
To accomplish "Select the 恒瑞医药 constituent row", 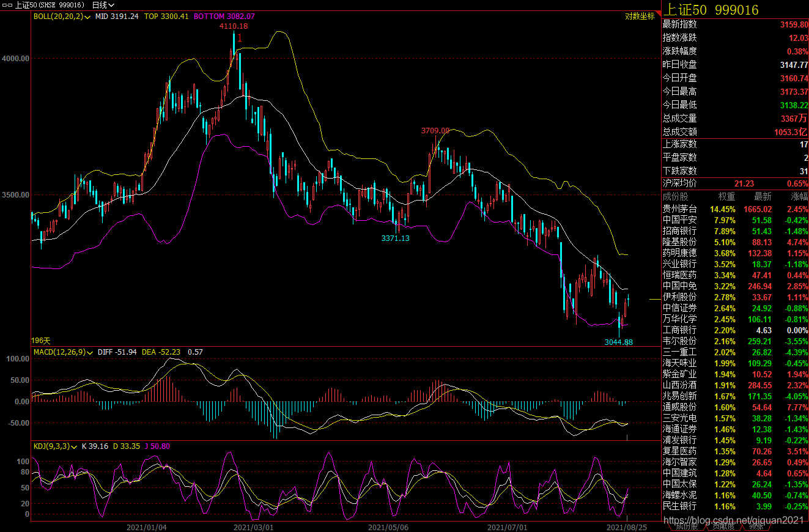I will pyautogui.click(x=735, y=275).
